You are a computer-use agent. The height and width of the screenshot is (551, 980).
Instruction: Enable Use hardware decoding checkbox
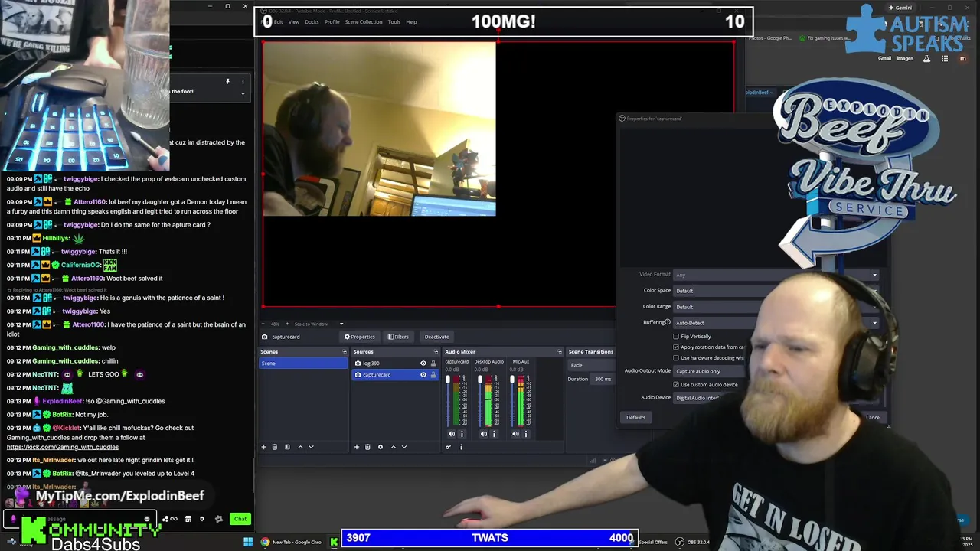[x=676, y=358]
